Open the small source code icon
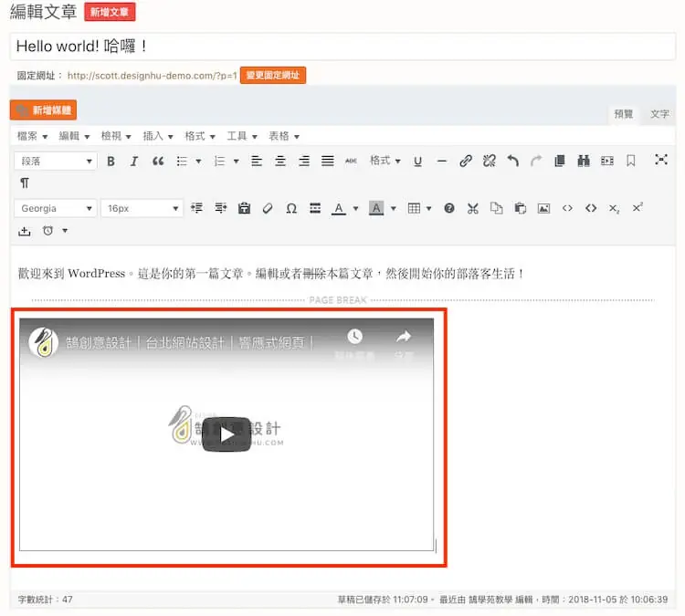 click(x=567, y=208)
